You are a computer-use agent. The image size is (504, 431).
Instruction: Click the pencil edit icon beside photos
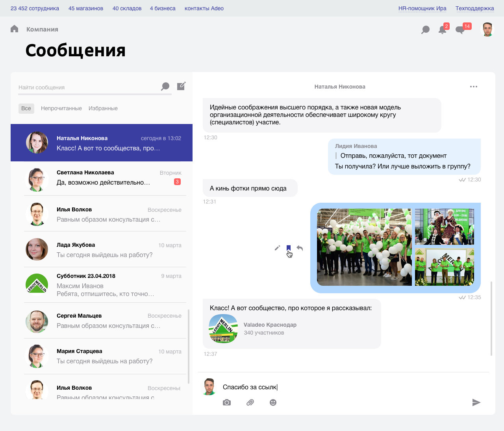click(x=277, y=248)
